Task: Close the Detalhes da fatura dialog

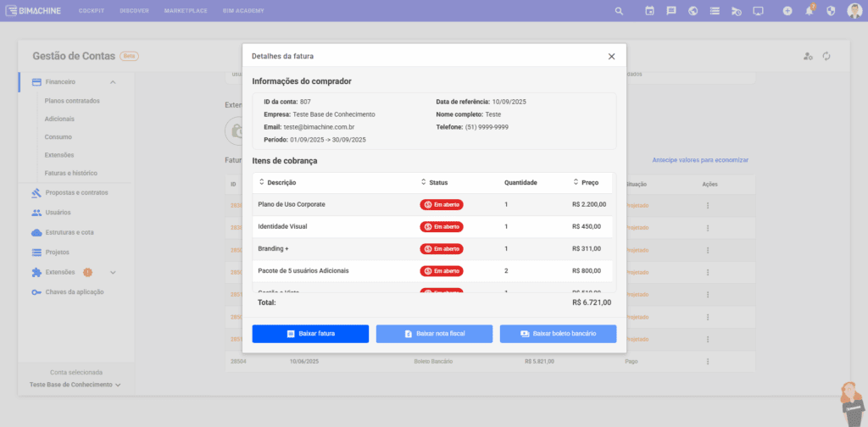Action: point(611,56)
